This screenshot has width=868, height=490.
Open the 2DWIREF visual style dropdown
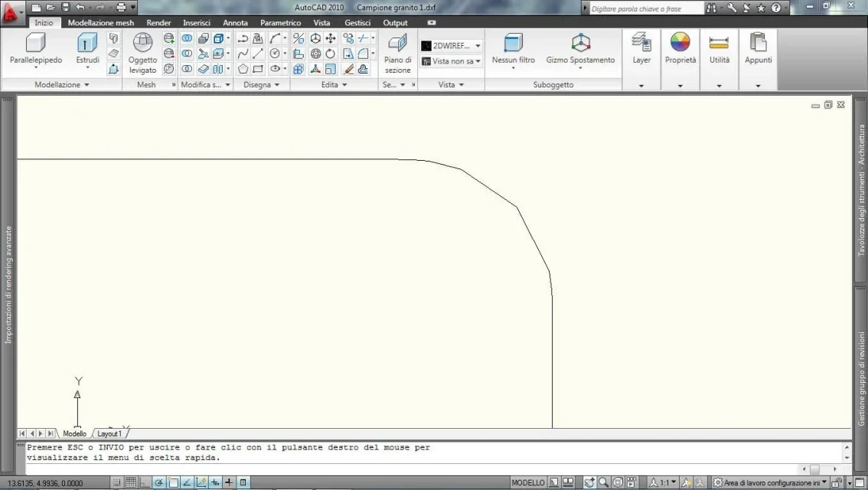pos(451,46)
